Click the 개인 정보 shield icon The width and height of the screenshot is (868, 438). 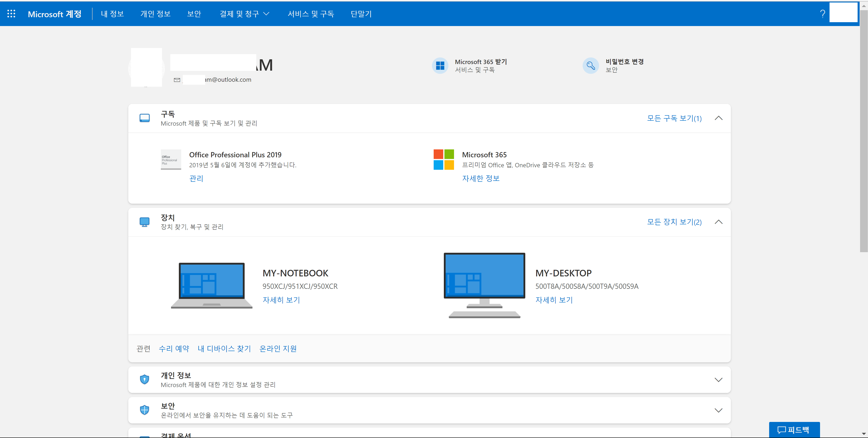pos(145,379)
